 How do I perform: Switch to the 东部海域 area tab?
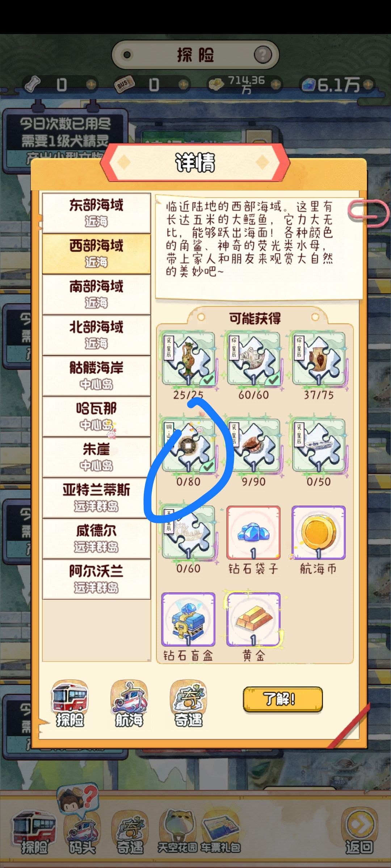coord(96,213)
